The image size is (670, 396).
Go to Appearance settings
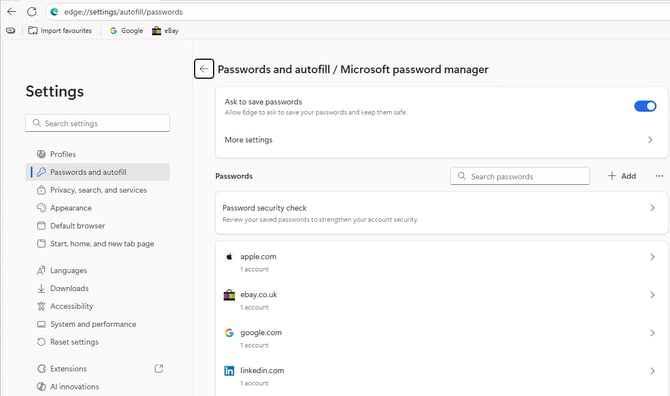click(x=97, y=208)
